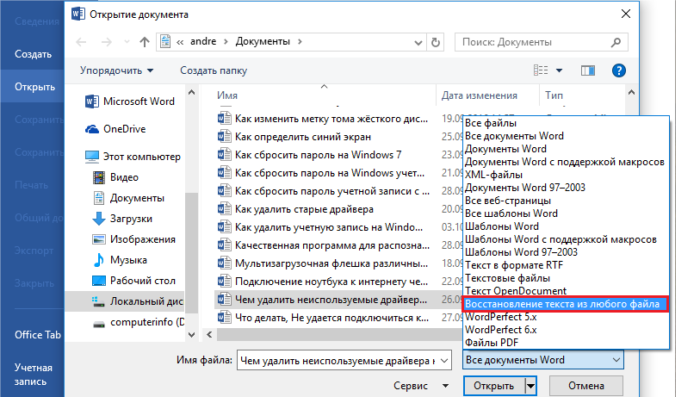Refresh the Документы folder view

coord(435,42)
